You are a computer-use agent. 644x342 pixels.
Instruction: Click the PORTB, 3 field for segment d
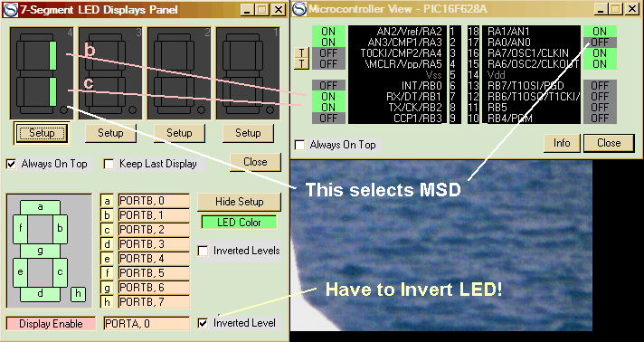click(154, 244)
